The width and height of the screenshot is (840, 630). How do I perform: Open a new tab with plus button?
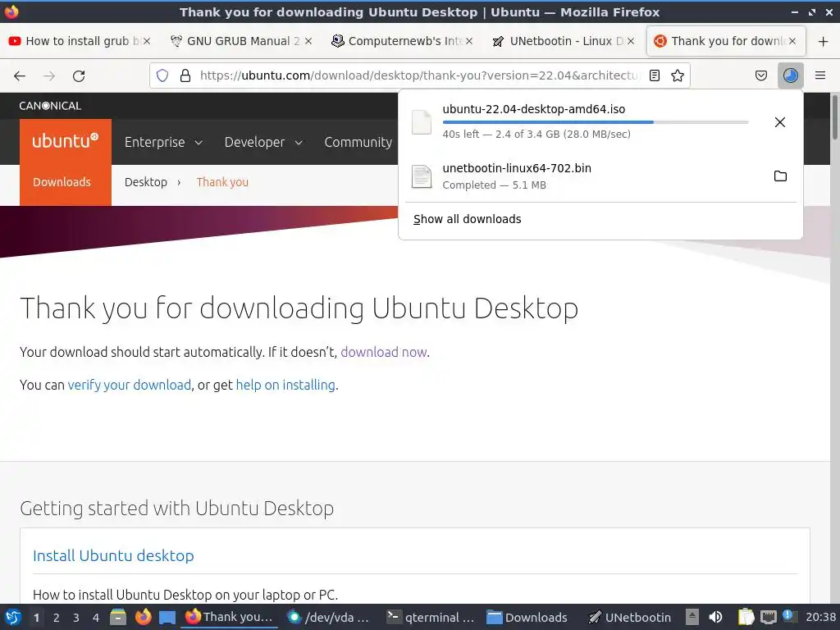[x=824, y=41]
